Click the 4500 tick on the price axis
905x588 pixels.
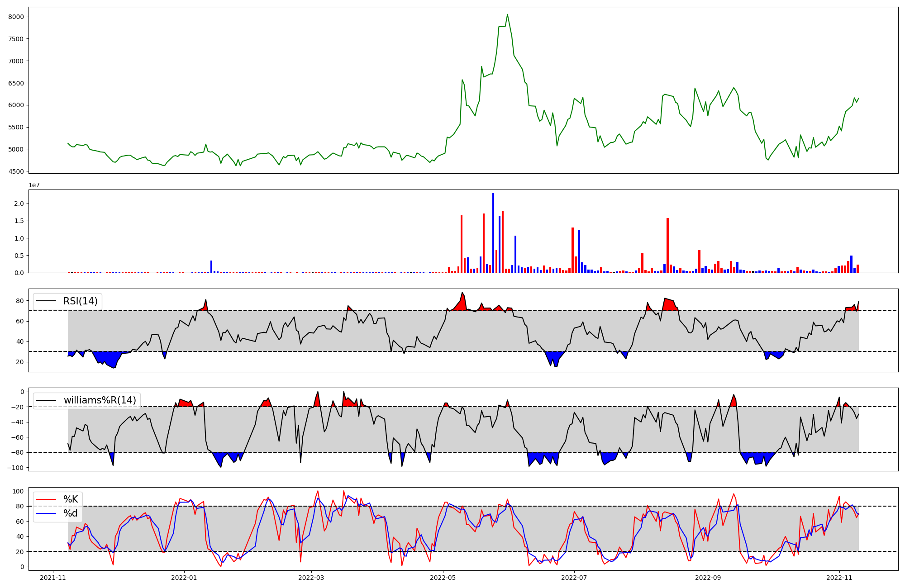click(16, 171)
